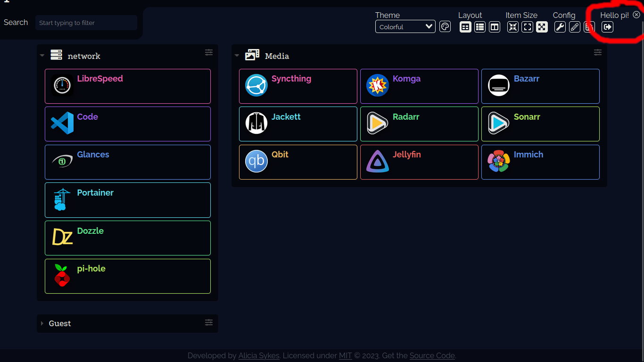
Task: Click the Hello pi! greeting text
Action: tap(614, 15)
